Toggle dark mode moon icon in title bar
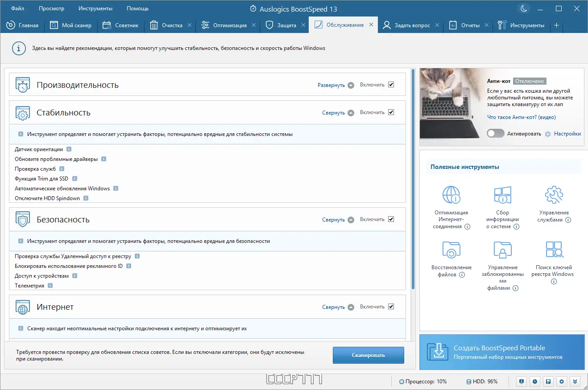Image resolution: width=588 pixels, height=390 pixels. [524, 8]
